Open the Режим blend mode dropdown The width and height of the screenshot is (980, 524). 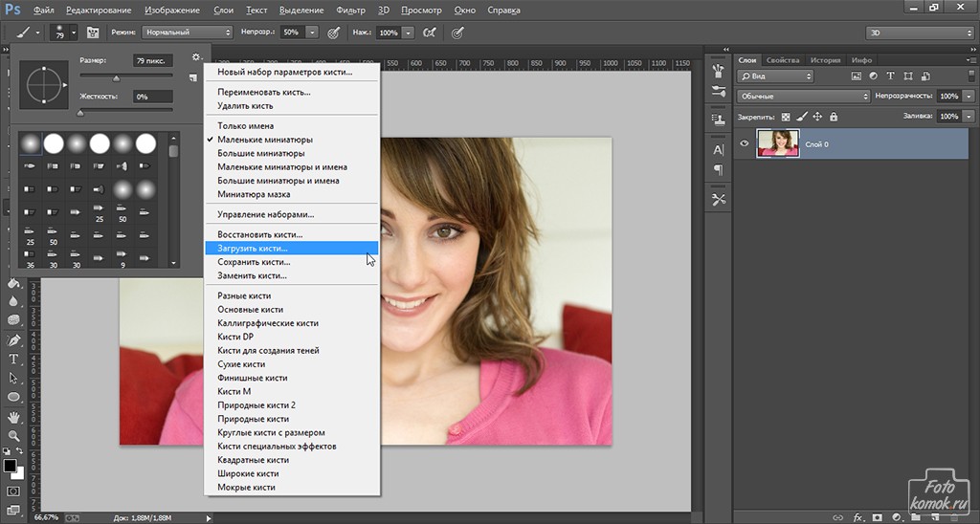pyautogui.click(x=188, y=33)
